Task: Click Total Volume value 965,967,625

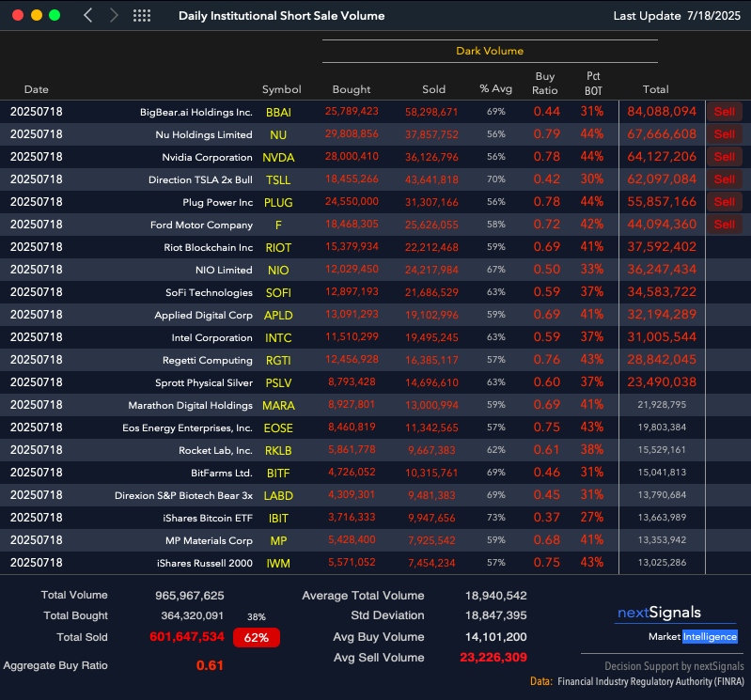Action: pyautogui.click(x=190, y=596)
